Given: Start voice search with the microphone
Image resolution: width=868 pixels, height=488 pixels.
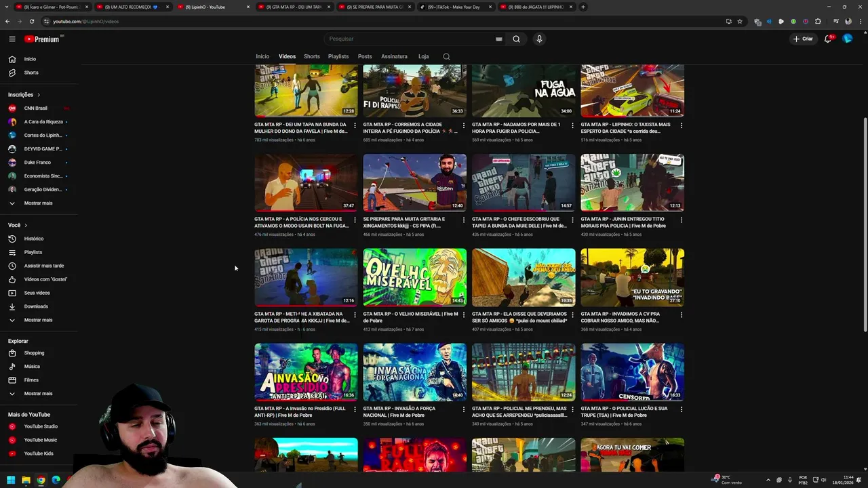Looking at the screenshot, I should tap(539, 39).
